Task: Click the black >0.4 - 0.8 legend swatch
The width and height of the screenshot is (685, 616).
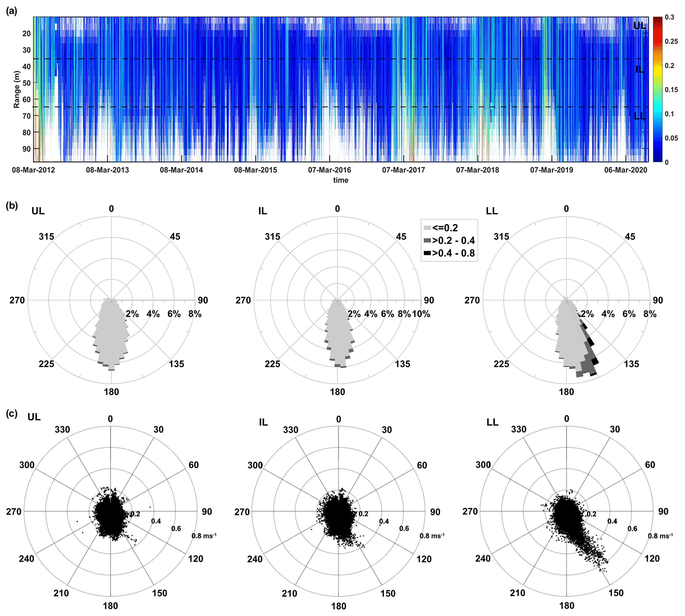Action: [x=427, y=253]
